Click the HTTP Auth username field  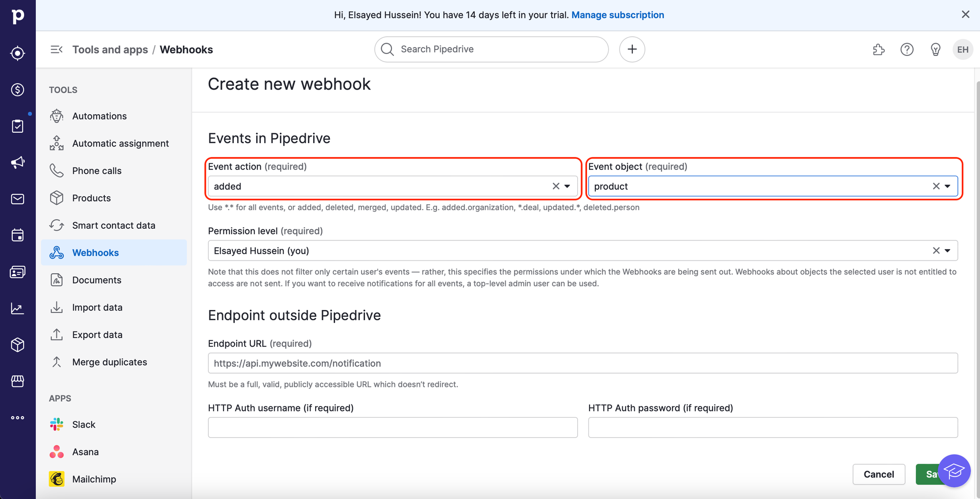(x=392, y=428)
